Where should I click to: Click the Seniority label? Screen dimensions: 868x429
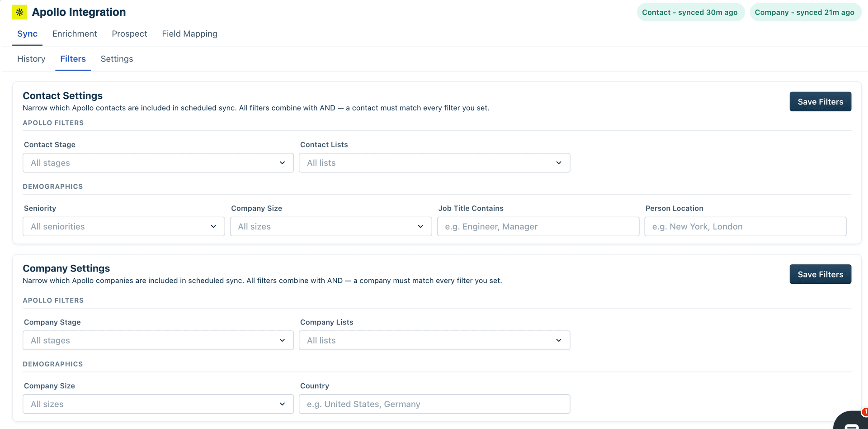tap(40, 208)
